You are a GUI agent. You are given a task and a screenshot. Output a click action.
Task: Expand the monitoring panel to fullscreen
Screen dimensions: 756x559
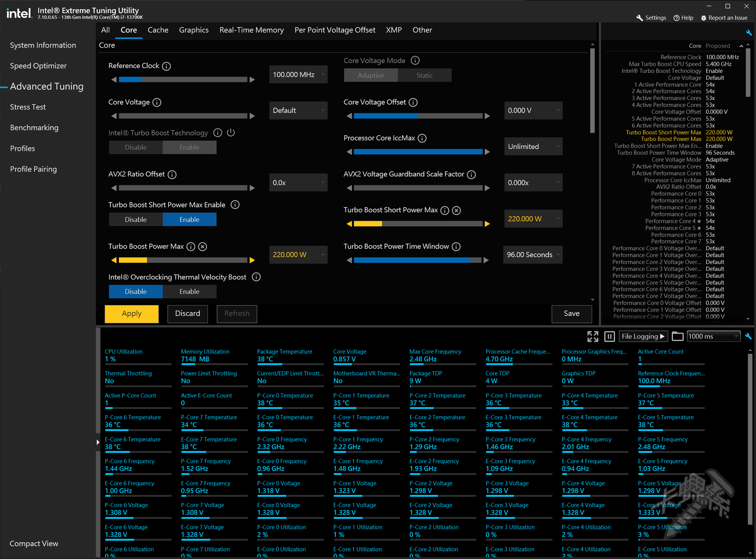593,336
